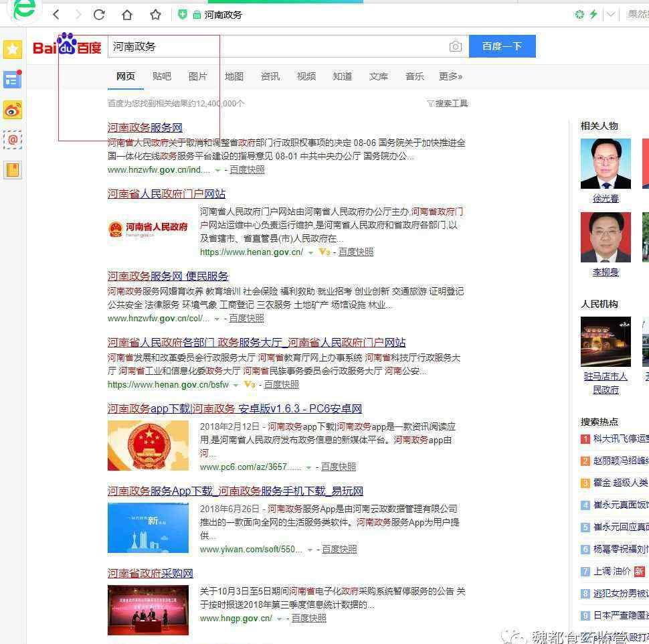649x644 pixels.
Task: Open 百度快照 for www.hngp.gov.cn result
Action: click(309, 619)
